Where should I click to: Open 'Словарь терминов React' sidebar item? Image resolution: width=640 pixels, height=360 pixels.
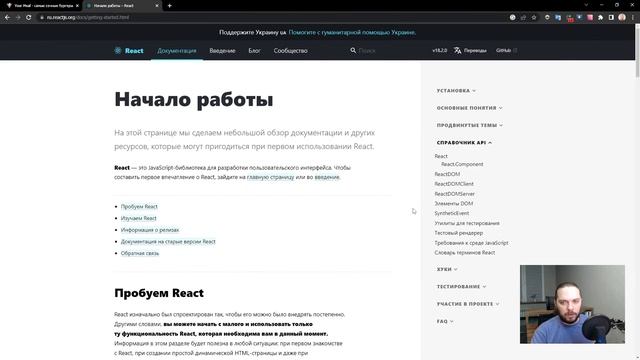click(x=464, y=253)
